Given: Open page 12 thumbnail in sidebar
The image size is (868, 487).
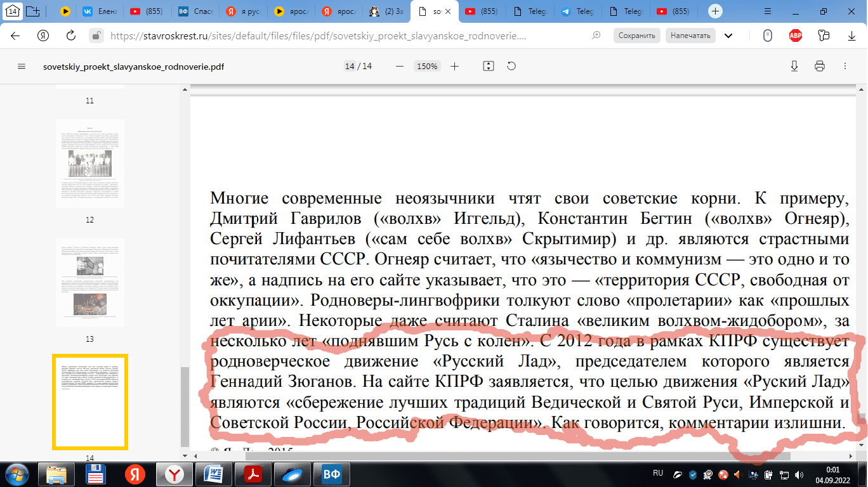Looking at the screenshot, I should coord(89,164).
